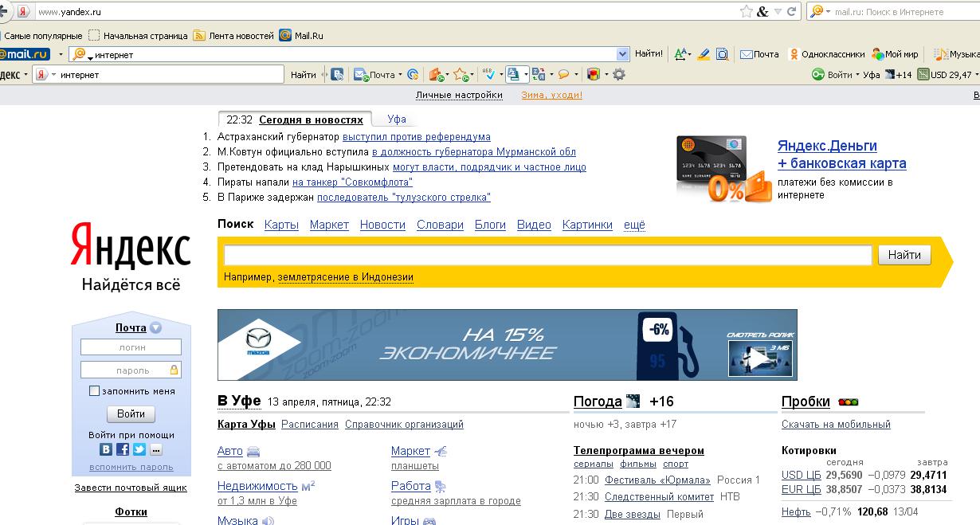Open the Словари search tab
The width and height of the screenshot is (980, 525).
coord(440,225)
